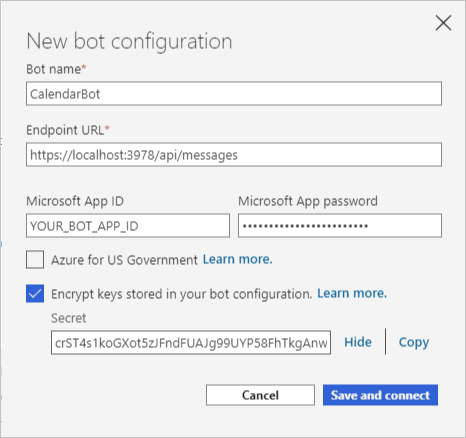This screenshot has width=466, height=438.
Task: Copy the secret key to clipboard
Action: click(x=414, y=343)
